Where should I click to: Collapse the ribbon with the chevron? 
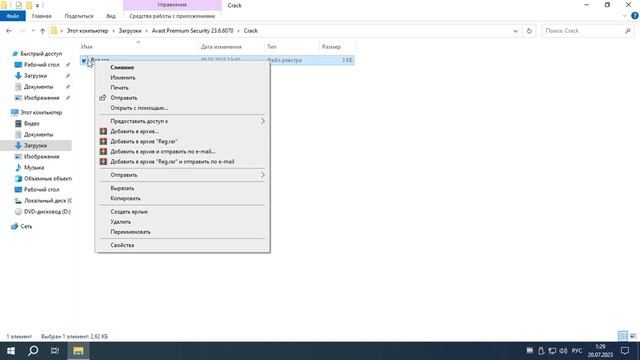pyautogui.click(x=625, y=16)
